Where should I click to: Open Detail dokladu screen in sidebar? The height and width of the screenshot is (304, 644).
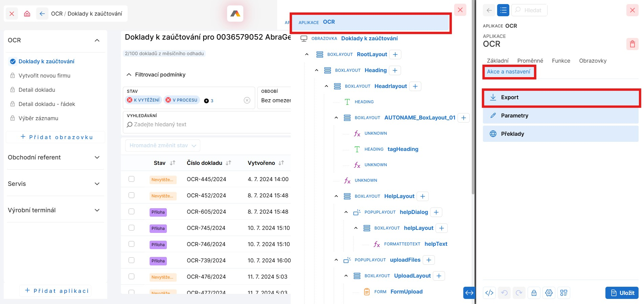coord(37,90)
